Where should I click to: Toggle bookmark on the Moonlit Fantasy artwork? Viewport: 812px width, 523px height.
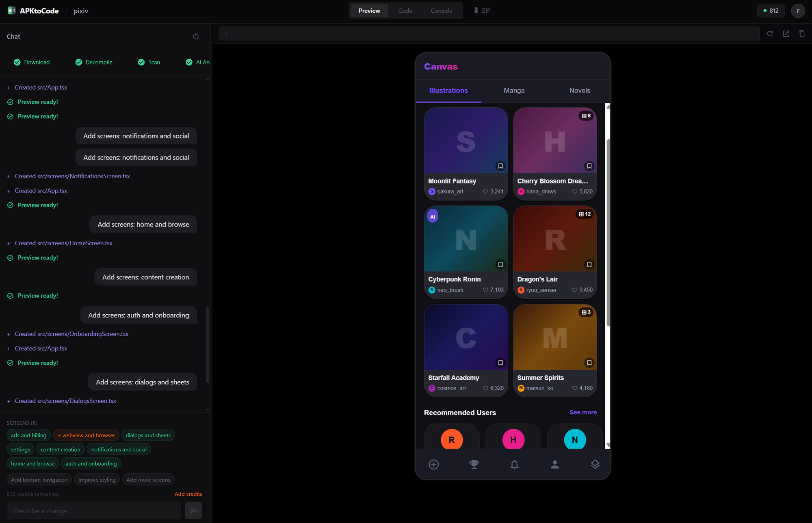click(x=500, y=166)
